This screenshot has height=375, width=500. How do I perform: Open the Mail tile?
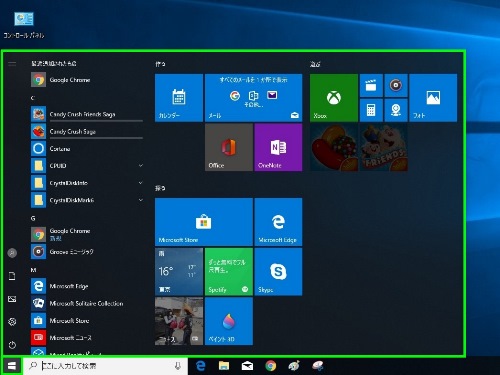[x=254, y=98]
